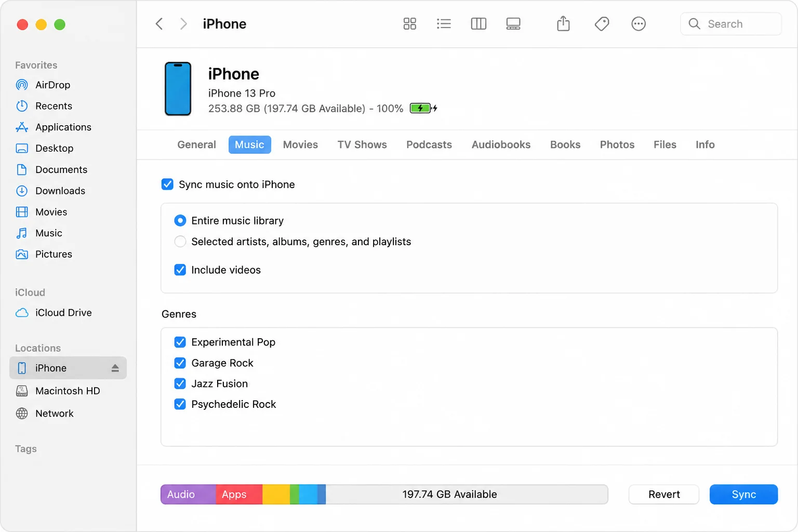Open the Info tab
The height and width of the screenshot is (532, 798).
[705, 145]
